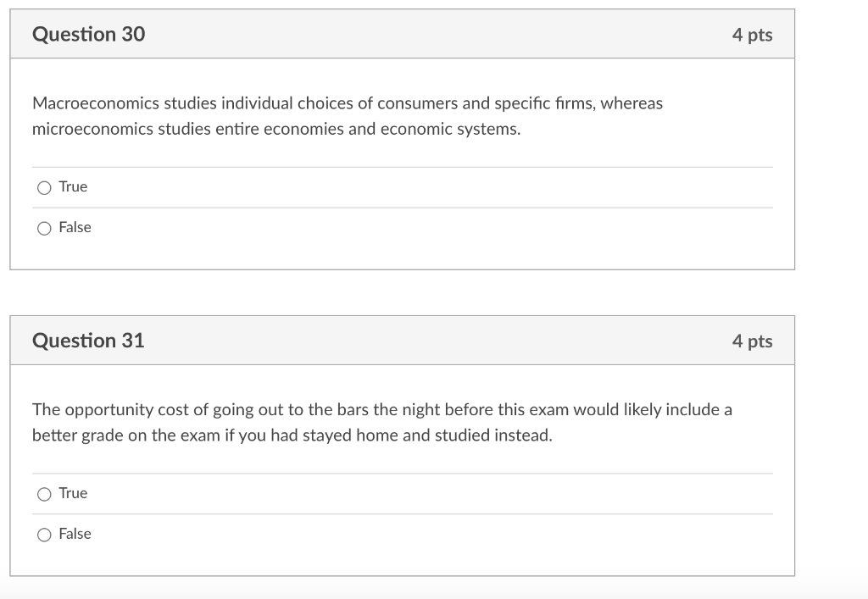Select True for Question 30

(x=44, y=187)
